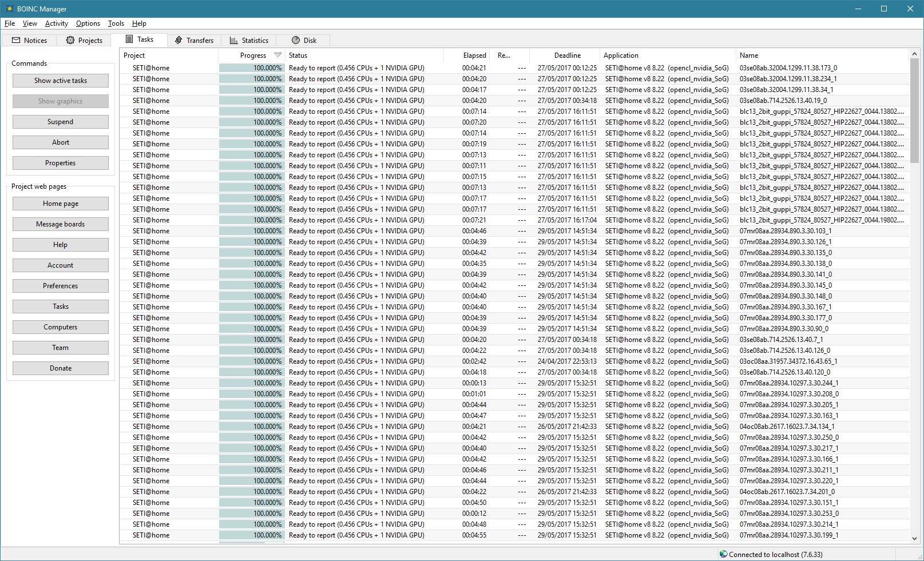924x561 pixels.
Task: Click the BOINC Manager title bar icon
Action: [10, 9]
